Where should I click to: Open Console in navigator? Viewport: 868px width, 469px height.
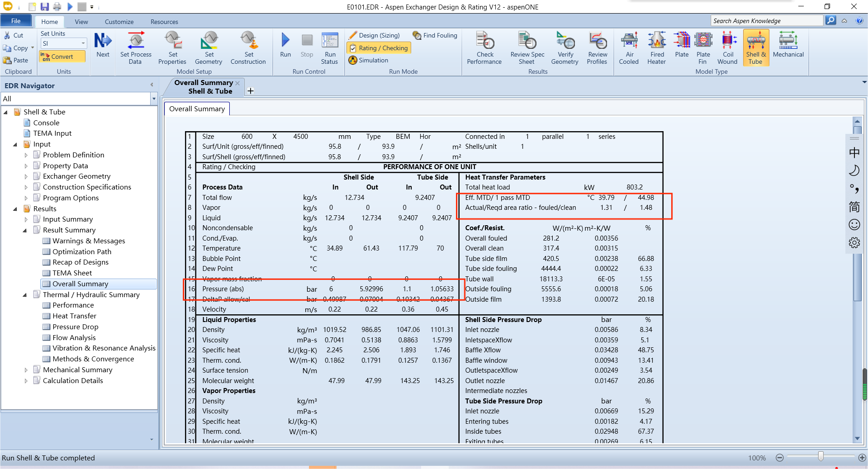[x=46, y=123]
